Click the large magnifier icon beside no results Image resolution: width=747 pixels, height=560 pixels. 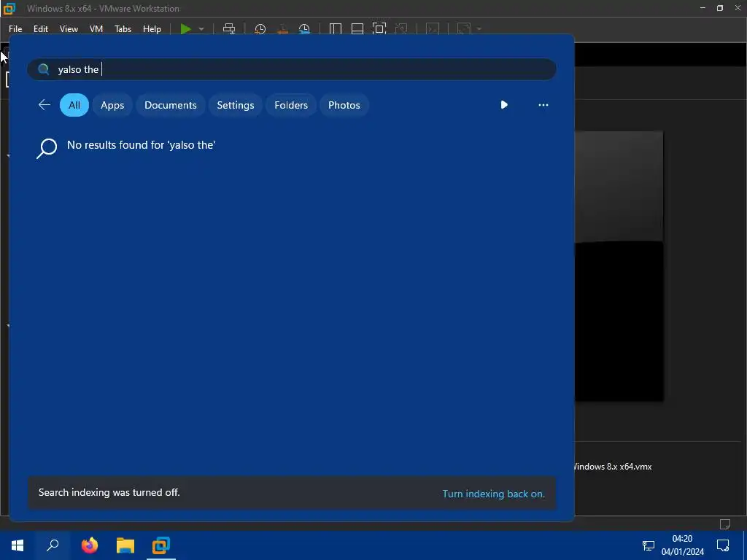click(47, 148)
